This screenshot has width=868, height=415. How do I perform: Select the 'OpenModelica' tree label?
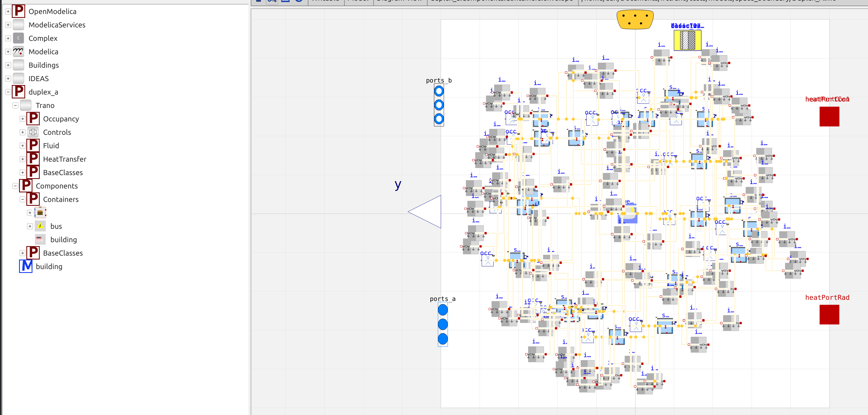click(53, 11)
